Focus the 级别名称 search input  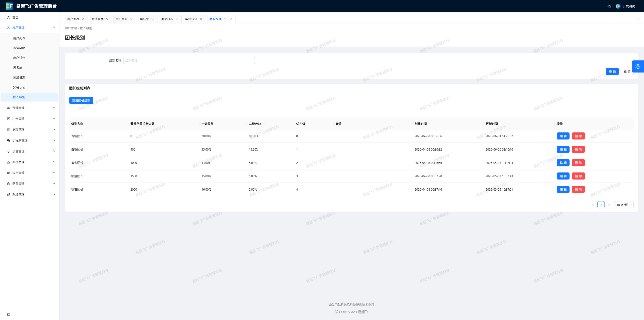(x=189, y=61)
